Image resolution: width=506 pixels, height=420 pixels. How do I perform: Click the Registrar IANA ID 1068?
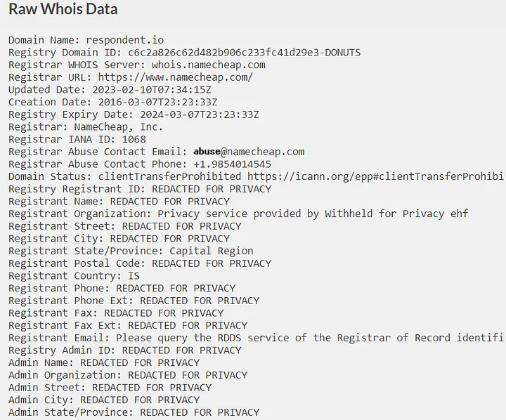pos(134,139)
